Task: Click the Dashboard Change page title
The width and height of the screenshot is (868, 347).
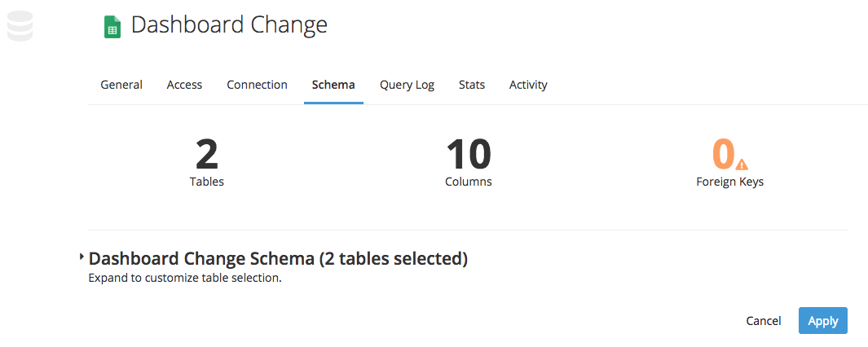Action: tap(229, 25)
